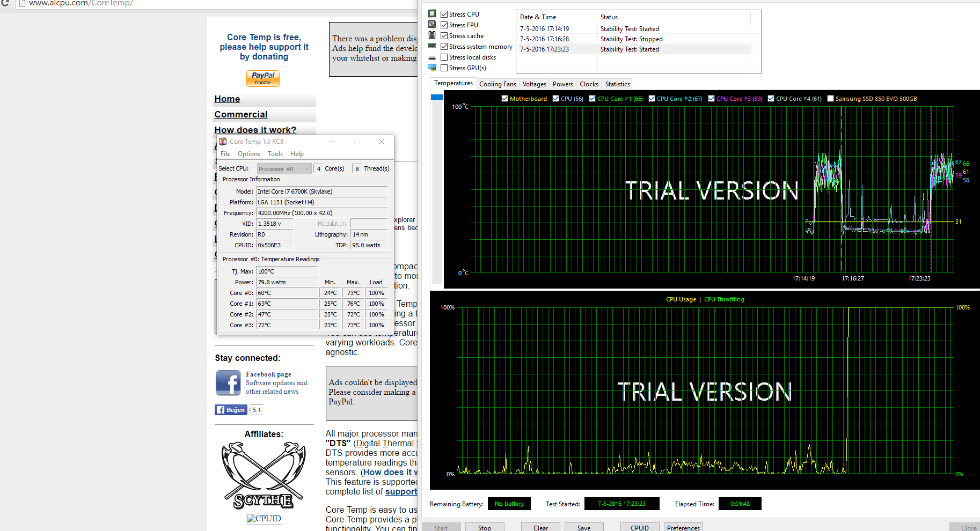The width and height of the screenshot is (980, 531).
Task: Uncheck CPU Core #2 graph checkbox
Action: (x=652, y=99)
